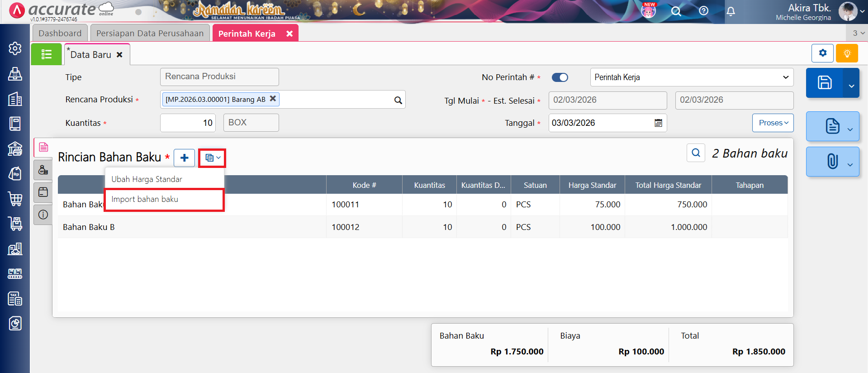This screenshot has width=868, height=373.
Task: Open the Proses dropdown button
Action: click(773, 123)
